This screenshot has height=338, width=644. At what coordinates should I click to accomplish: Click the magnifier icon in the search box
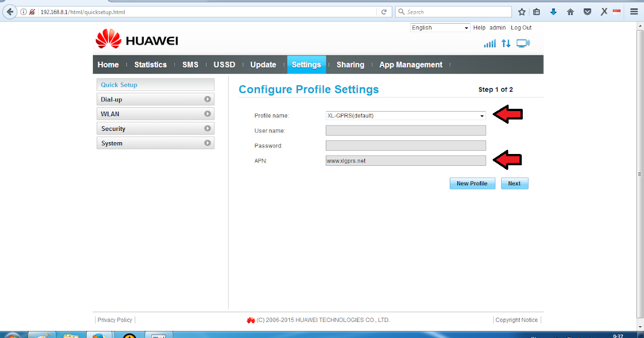tap(401, 12)
